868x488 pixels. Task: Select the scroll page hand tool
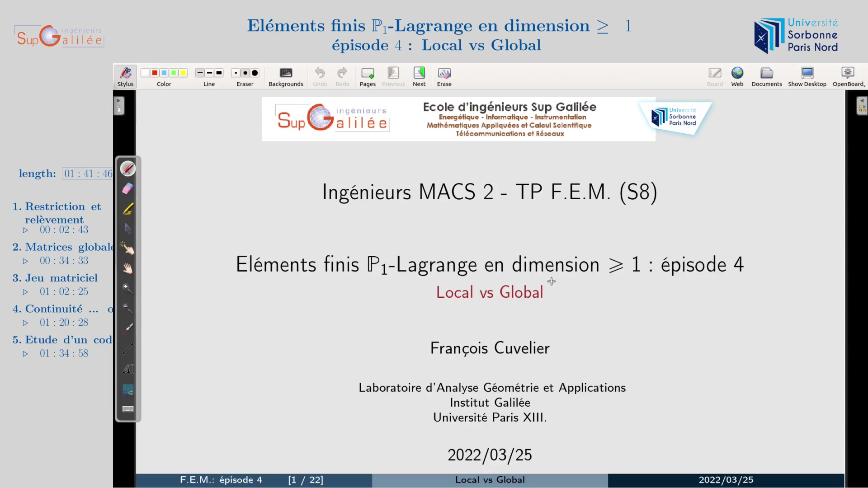coord(128,269)
